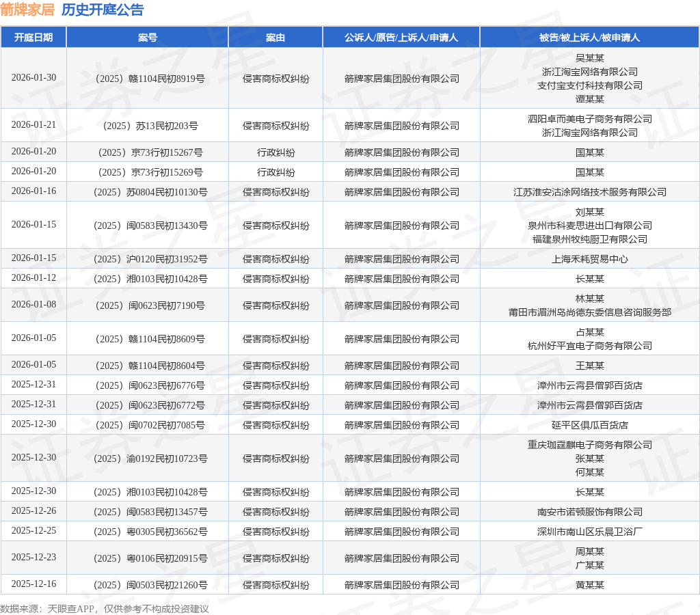
Task: Select the 被告/被上诉人/被申请人 column header
Action: click(589, 38)
